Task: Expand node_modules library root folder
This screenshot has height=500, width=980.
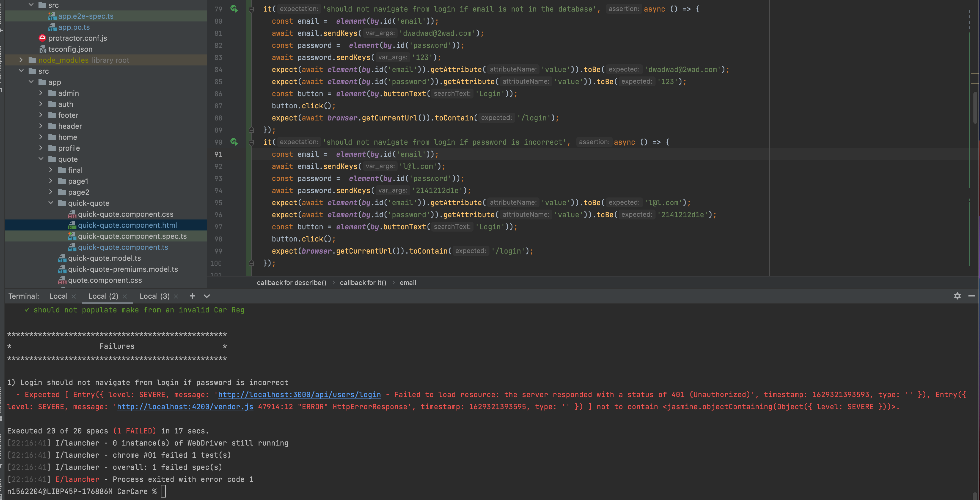Action: (x=21, y=60)
